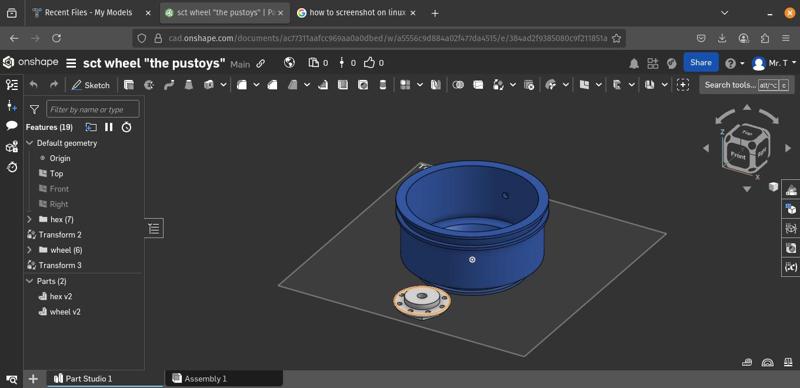
Task: Click the globe public document icon
Action: pos(289,63)
